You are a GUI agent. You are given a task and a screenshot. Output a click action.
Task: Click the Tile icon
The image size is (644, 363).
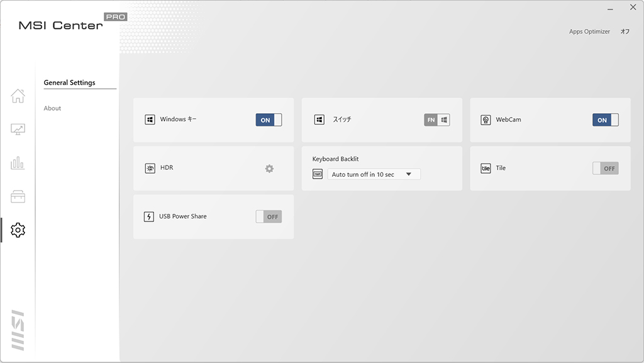click(x=486, y=169)
